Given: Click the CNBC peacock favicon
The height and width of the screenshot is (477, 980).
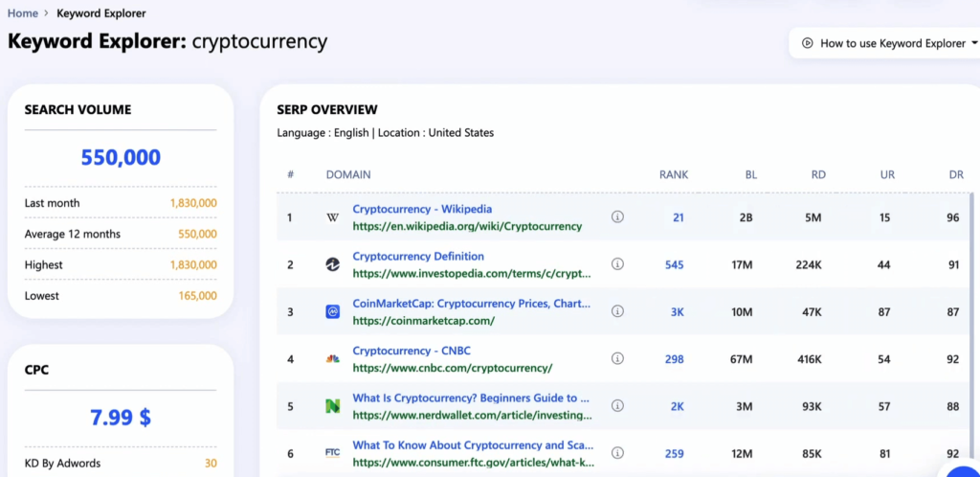Looking at the screenshot, I should coord(332,359).
